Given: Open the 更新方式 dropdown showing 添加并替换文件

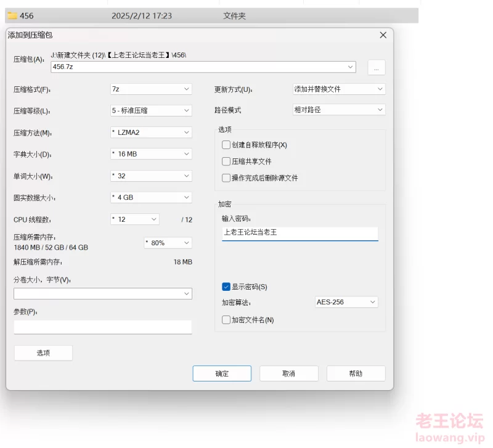Looking at the screenshot, I should 339,89.
